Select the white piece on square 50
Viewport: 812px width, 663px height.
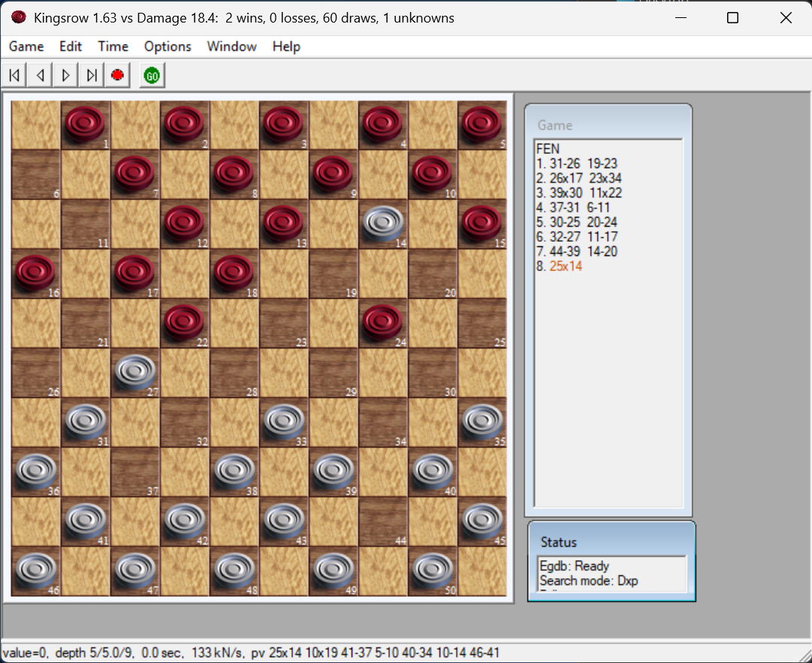433,571
